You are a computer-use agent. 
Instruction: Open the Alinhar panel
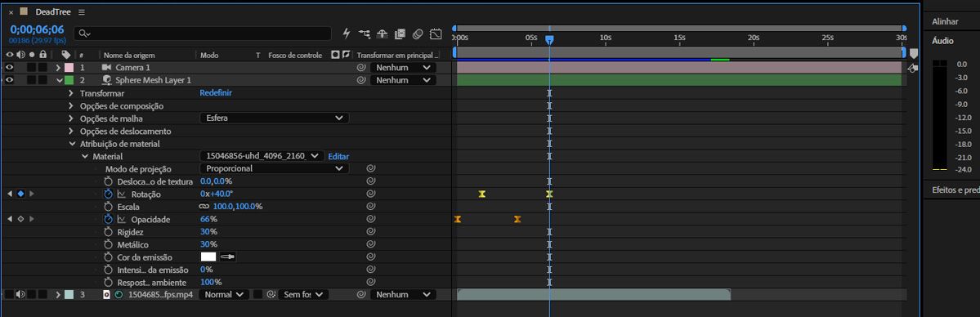[945, 21]
